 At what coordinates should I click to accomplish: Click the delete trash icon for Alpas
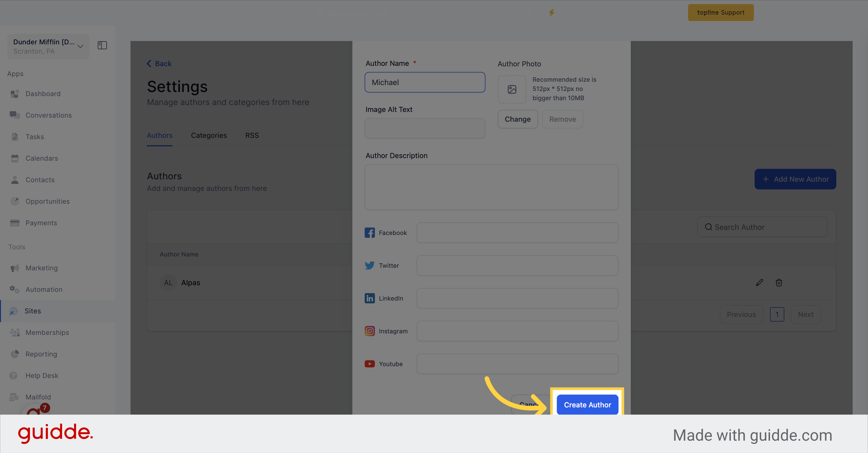(779, 282)
